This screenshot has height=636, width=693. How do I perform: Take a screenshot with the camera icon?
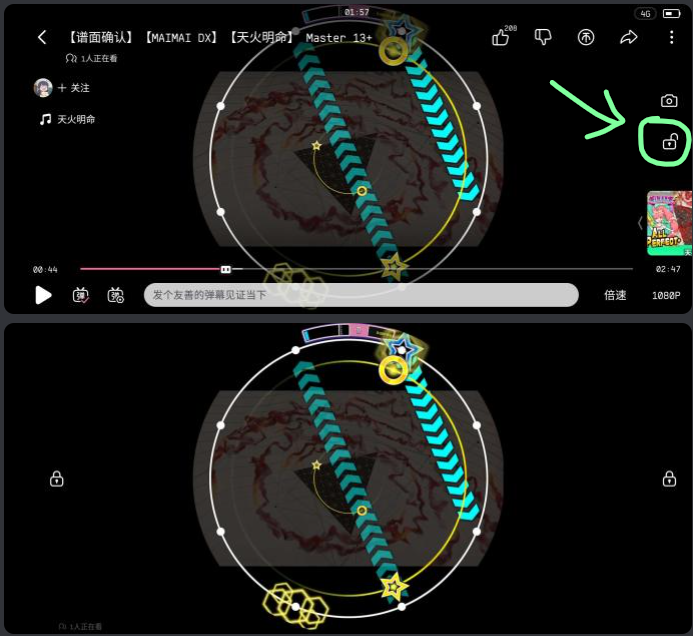[669, 101]
